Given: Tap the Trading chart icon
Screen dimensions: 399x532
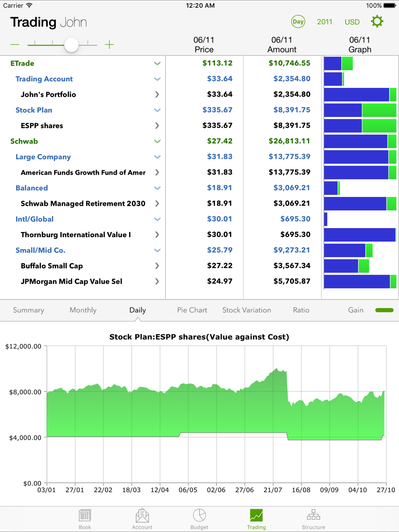Looking at the screenshot, I should point(256,516).
